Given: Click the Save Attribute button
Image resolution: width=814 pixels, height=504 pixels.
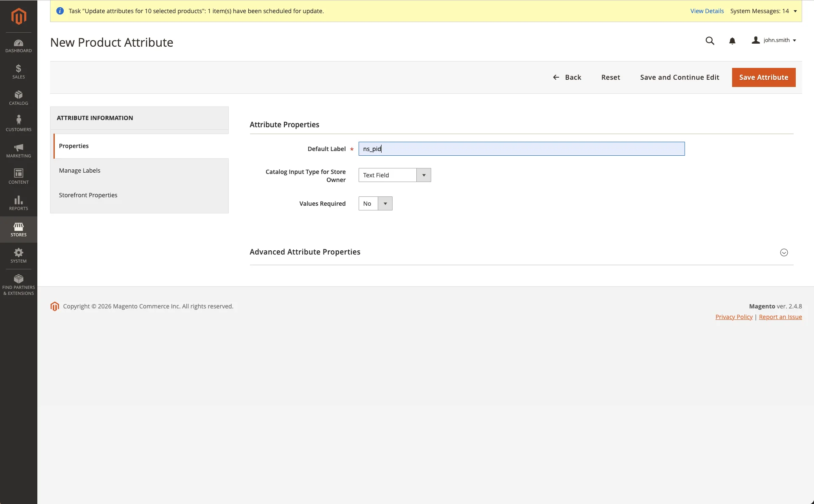Looking at the screenshot, I should 763,77.
